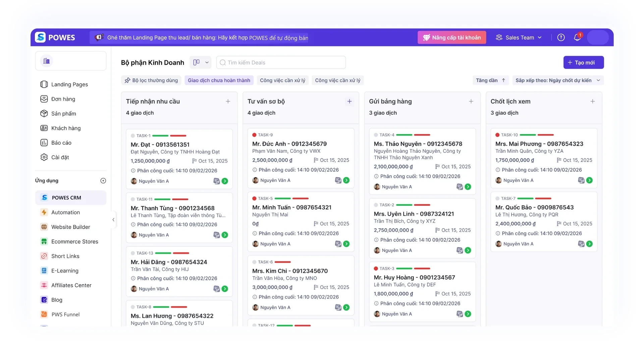Toggle TASK-1 grey status dot
This screenshot has width=644, height=355.
133,136
